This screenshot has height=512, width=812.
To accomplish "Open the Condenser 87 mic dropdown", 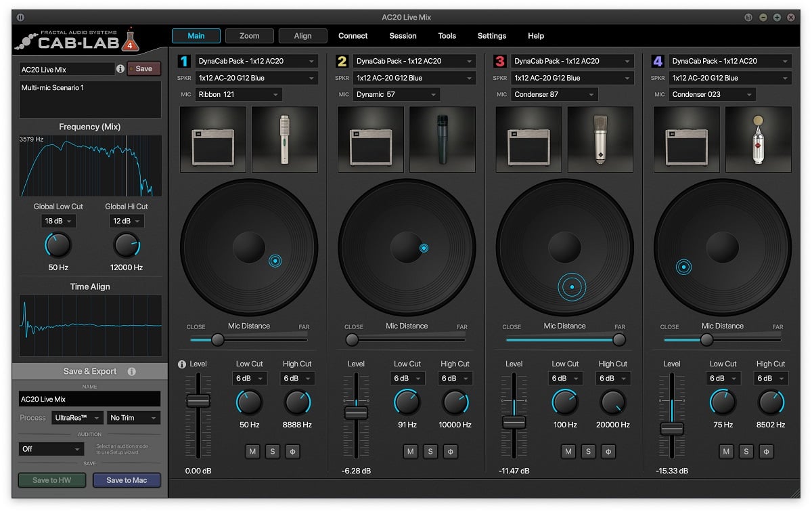I will point(554,95).
